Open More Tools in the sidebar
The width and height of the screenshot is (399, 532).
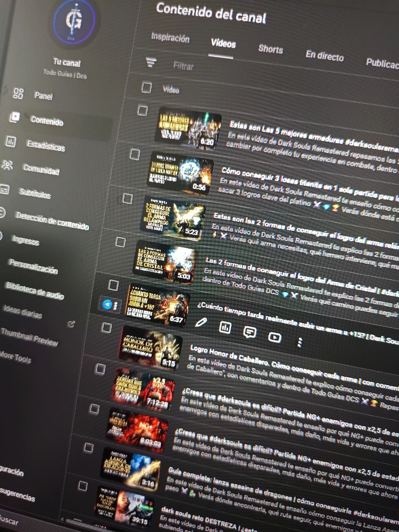[x=15, y=358]
